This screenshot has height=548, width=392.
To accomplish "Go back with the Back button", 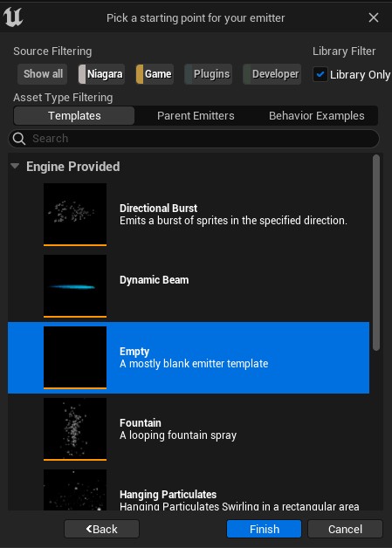I will [x=102, y=529].
